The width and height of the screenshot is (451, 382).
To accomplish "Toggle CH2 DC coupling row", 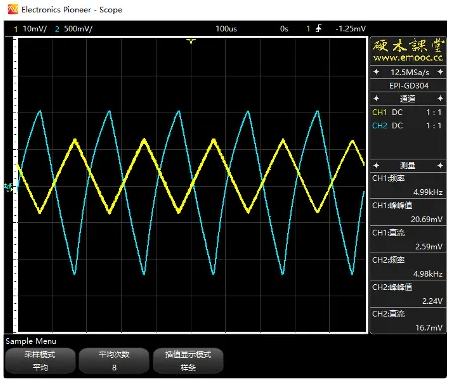I will (x=408, y=126).
